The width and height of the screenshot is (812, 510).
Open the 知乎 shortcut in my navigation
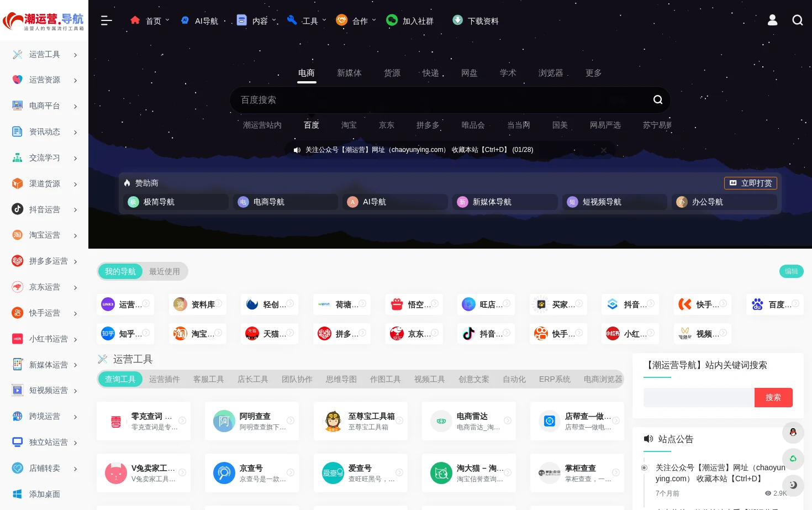(x=125, y=334)
